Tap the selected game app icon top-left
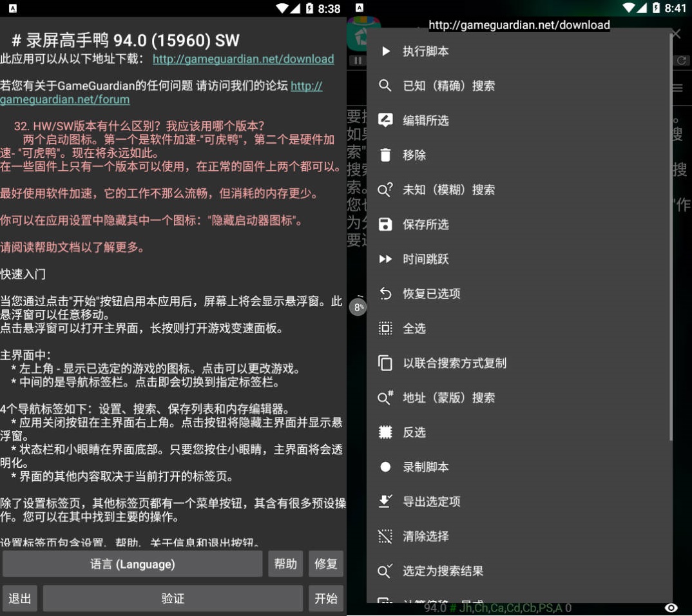Viewport: 692px width, 616px height. tap(358, 34)
